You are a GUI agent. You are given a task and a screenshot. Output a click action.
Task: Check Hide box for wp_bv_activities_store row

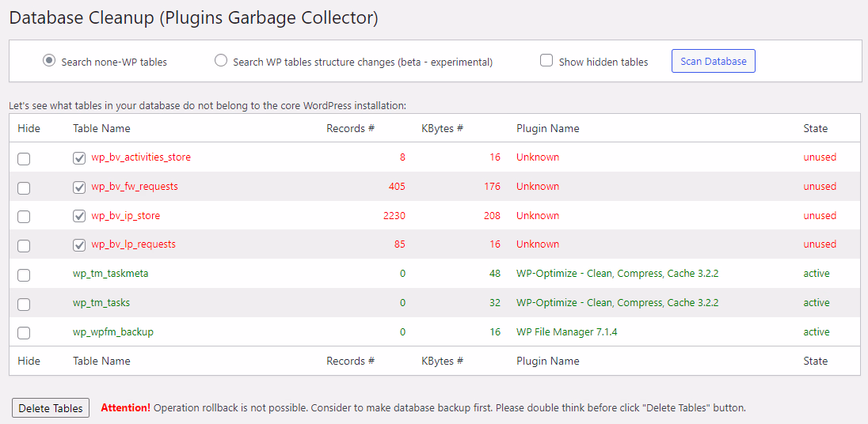pyautogui.click(x=24, y=158)
